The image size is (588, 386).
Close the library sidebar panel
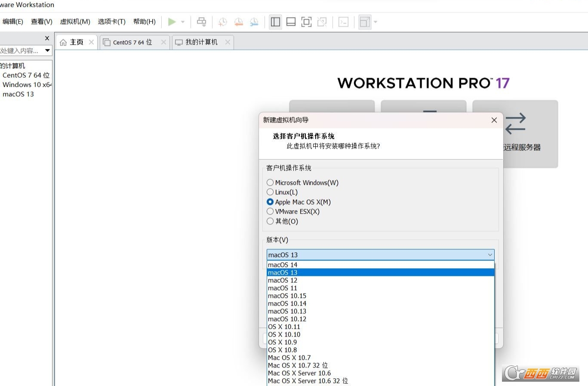coord(47,38)
